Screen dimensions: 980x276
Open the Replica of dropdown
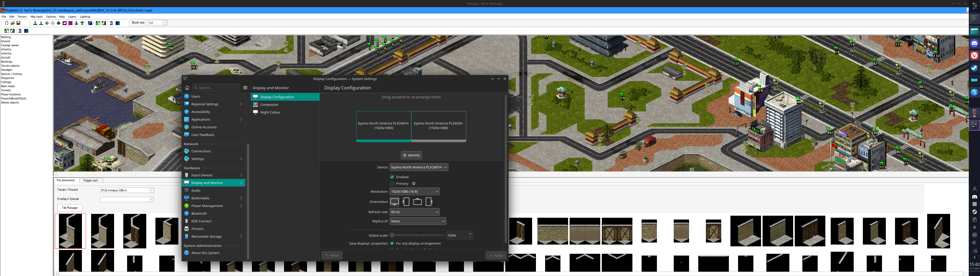(418, 221)
